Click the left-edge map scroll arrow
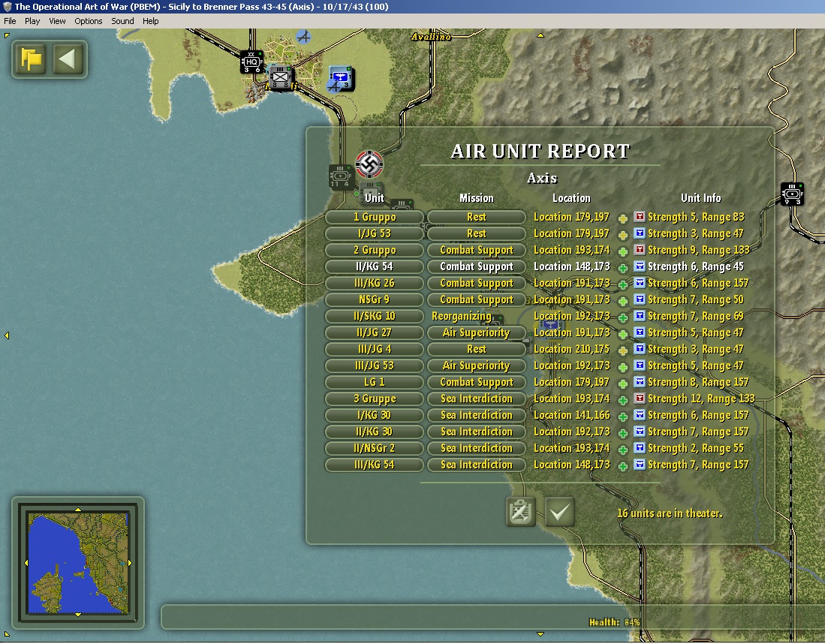 tap(7, 336)
